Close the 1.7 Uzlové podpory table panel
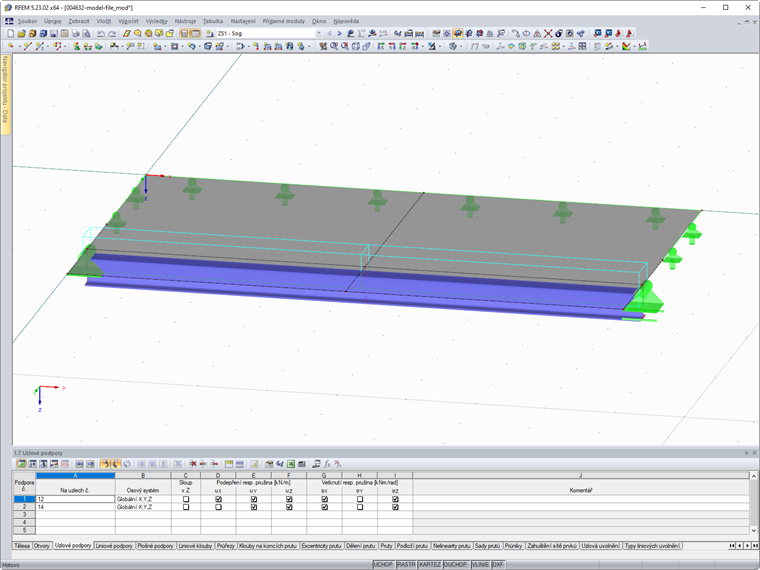Viewport: 760px width, 570px height. coord(754,453)
